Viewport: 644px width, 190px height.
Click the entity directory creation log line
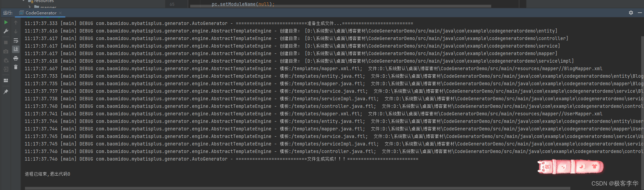(291, 31)
